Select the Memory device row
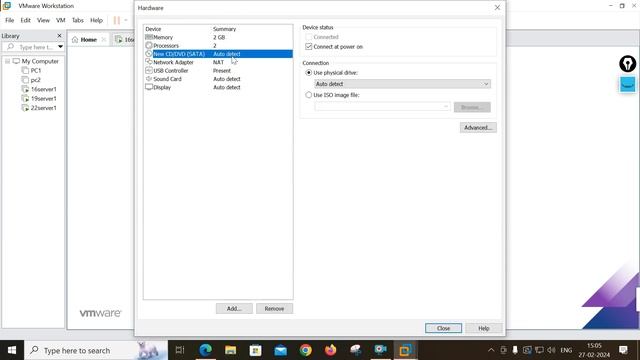The image size is (640, 360). 218,37
